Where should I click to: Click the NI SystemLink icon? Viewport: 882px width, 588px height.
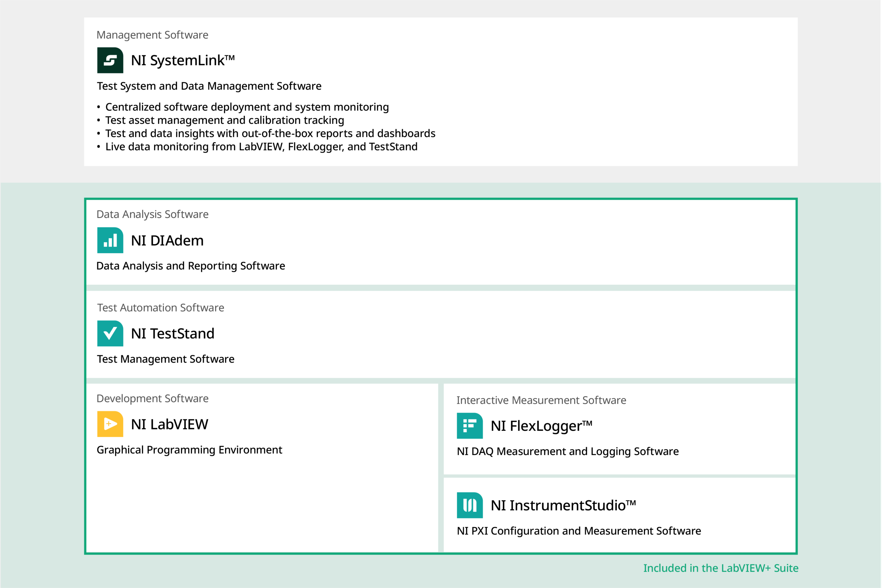pos(110,60)
